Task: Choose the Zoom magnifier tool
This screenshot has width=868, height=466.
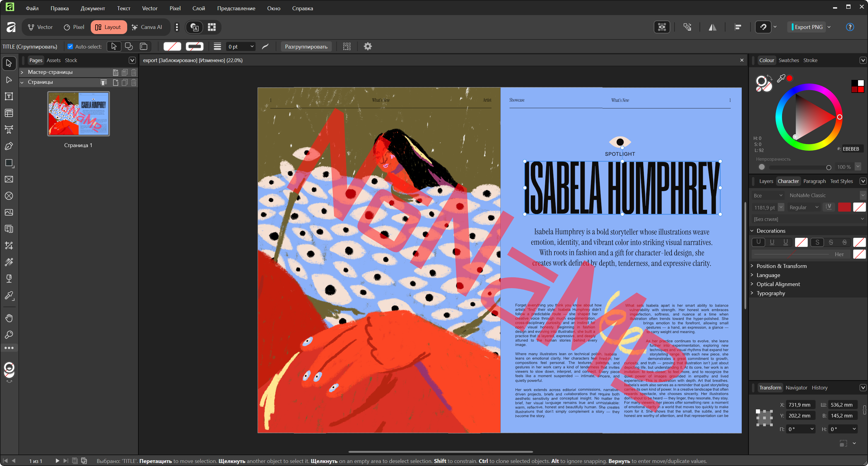Action: click(9, 334)
